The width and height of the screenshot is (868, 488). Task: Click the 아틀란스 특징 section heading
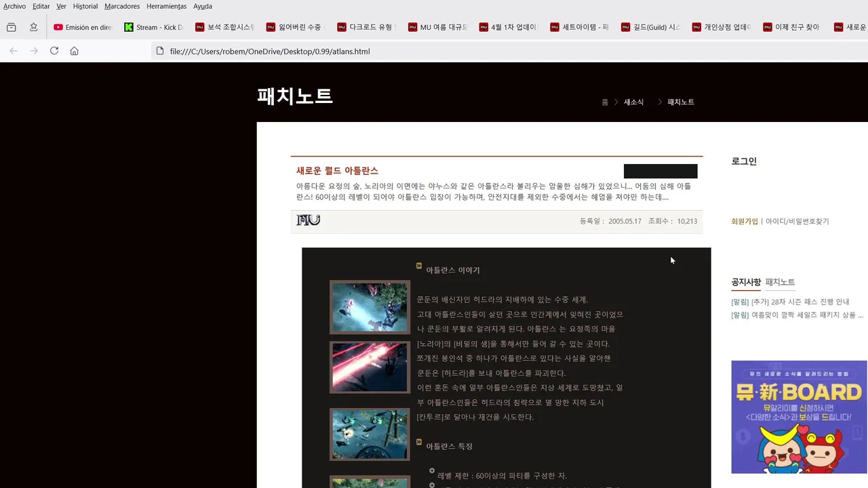point(450,447)
